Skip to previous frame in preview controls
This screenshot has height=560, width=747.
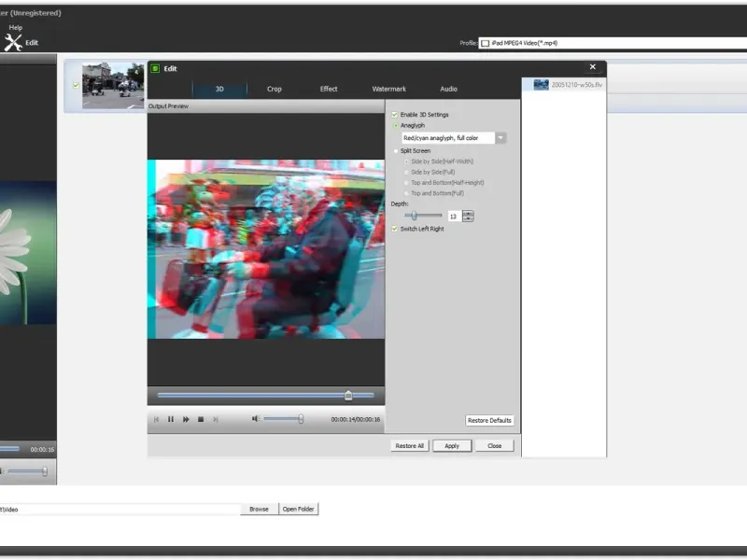click(156, 419)
